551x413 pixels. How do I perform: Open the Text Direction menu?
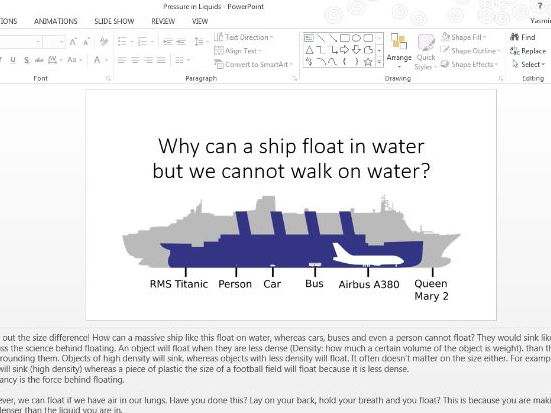pyautogui.click(x=244, y=37)
